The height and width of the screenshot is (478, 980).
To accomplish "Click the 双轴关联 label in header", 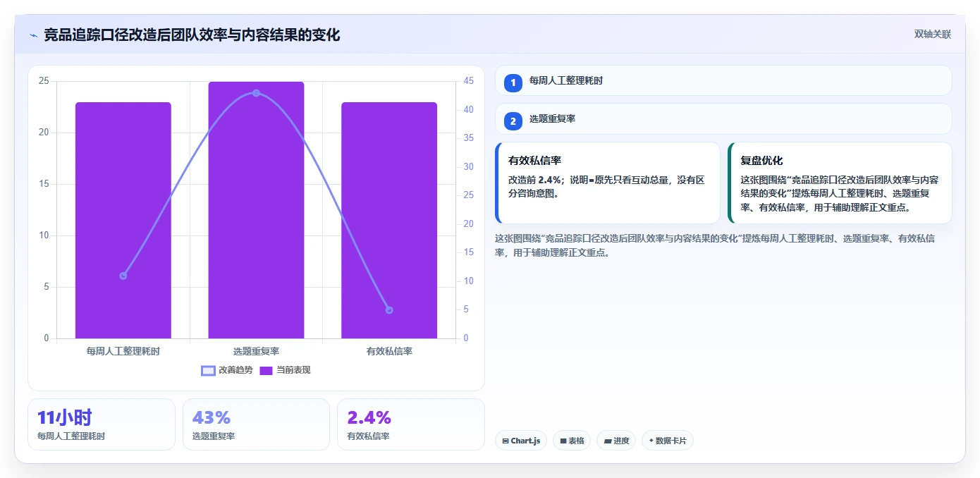I will tap(933, 35).
